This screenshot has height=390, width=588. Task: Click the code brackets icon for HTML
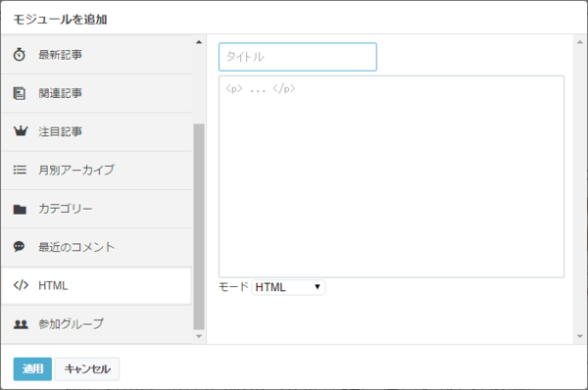pyautogui.click(x=21, y=285)
